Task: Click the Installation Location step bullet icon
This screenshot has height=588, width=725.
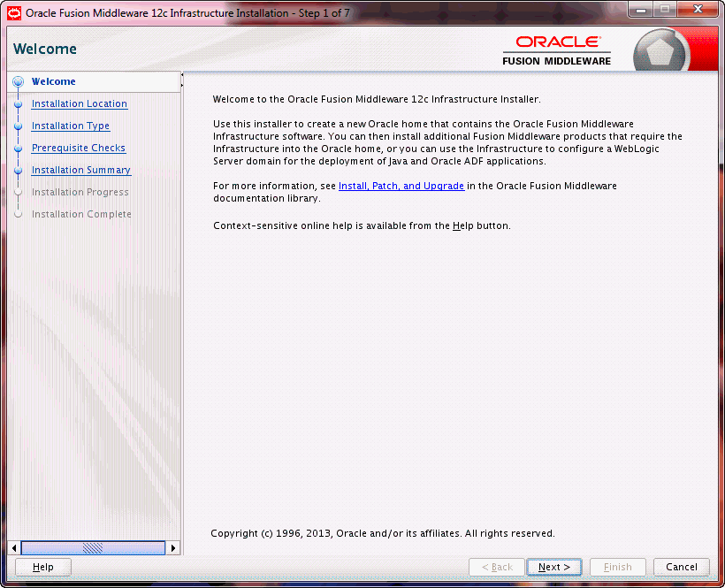Action: (x=18, y=104)
